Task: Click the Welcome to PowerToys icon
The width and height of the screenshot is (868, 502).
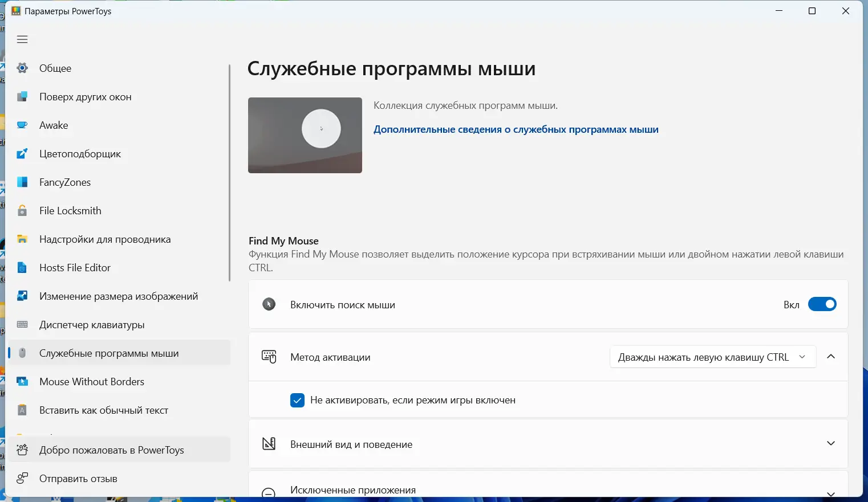Action: click(x=22, y=450)
